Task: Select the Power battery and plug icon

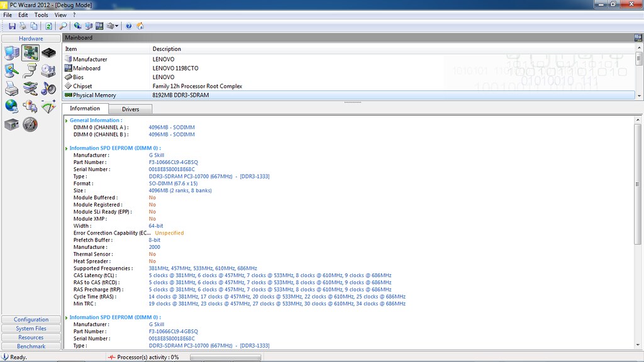Action: (x=30, y=106)
